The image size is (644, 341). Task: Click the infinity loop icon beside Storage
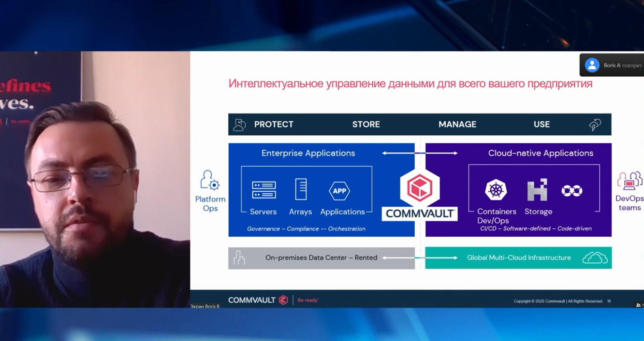point(571,191)
